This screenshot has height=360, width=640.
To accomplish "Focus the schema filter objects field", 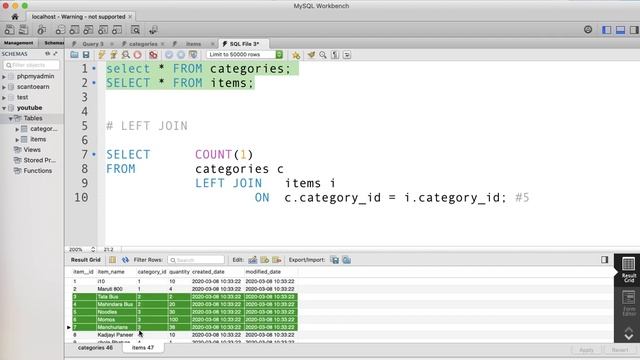I will [31, 65].
